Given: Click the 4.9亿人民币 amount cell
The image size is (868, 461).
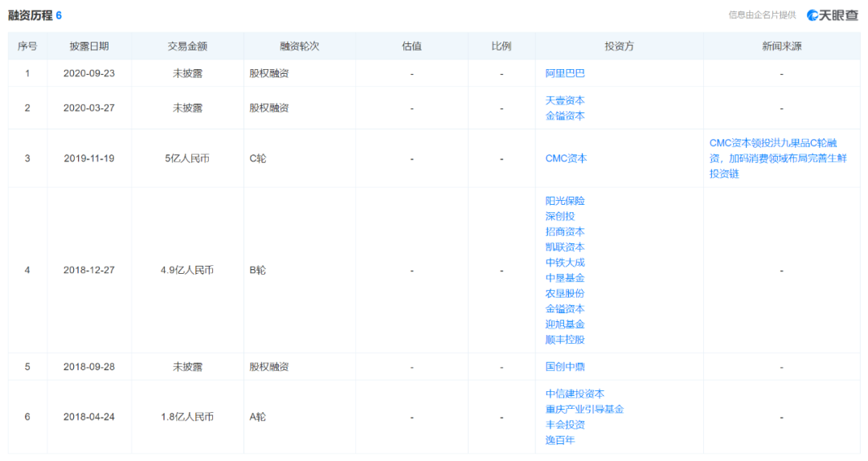Looking at the screenshot, I should tap(187, 270).
